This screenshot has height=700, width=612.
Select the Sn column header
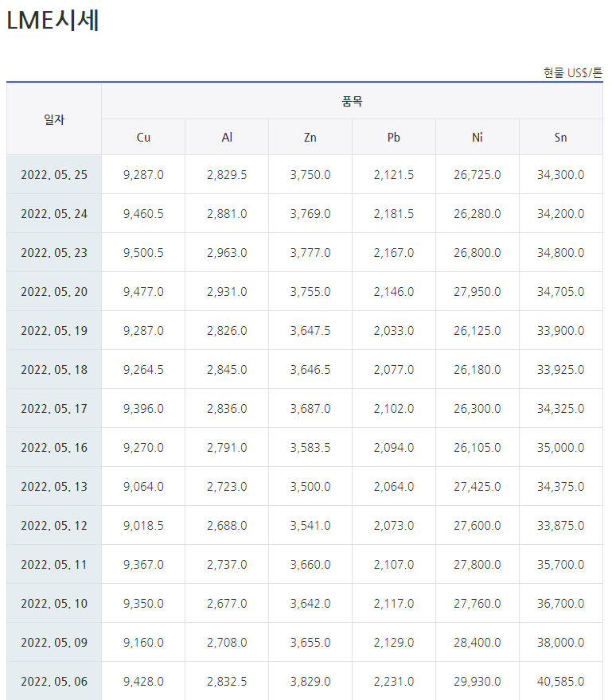(x=561, y=137)
